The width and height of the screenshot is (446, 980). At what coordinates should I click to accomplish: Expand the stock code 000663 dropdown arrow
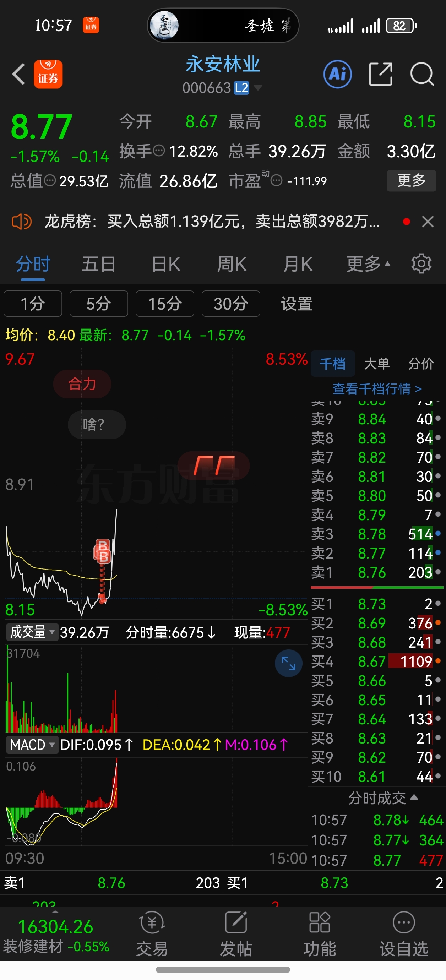pos(258,88)
